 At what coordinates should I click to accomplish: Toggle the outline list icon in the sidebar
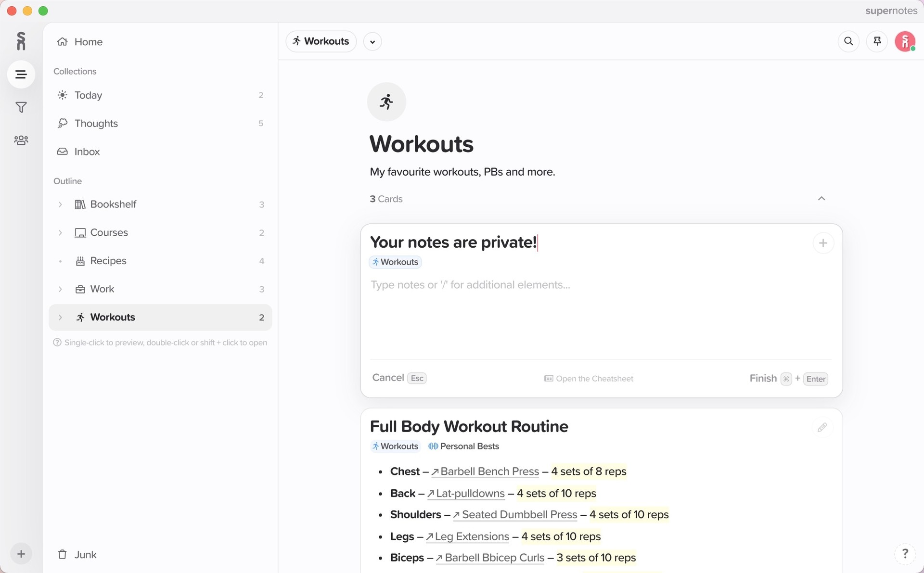click(x=21, y=75)
